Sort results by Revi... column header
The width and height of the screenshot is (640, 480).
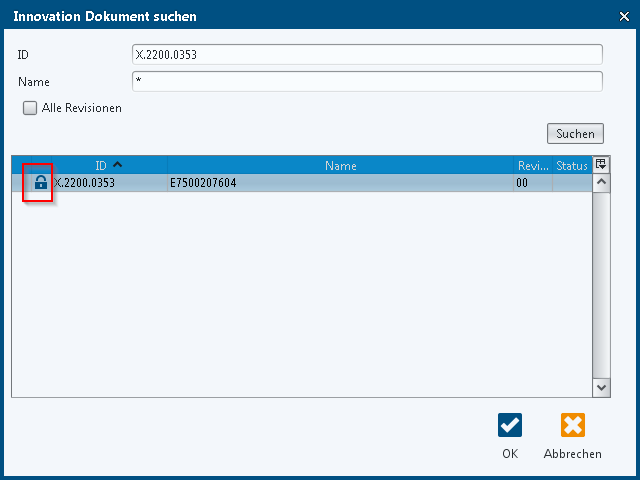[x=533, y=166]
